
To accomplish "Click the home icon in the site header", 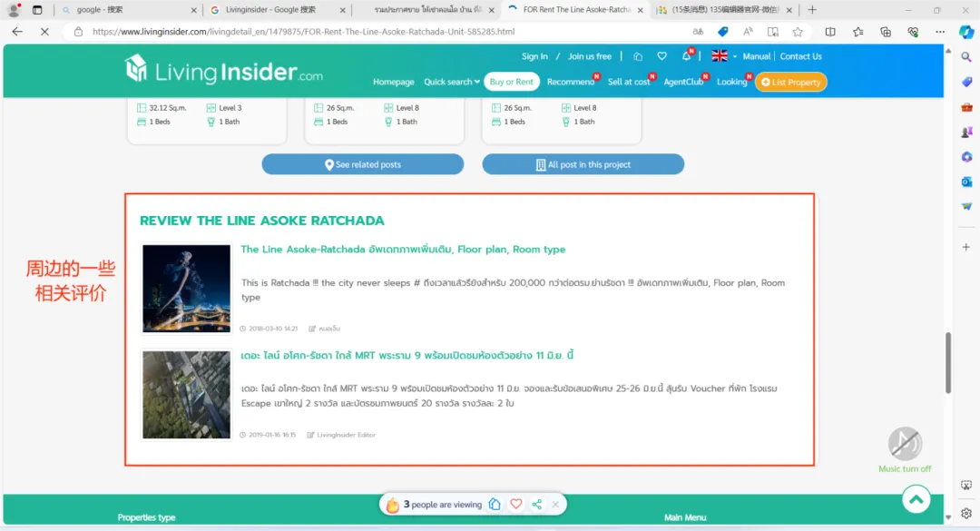I will click(x=638, y=56).
